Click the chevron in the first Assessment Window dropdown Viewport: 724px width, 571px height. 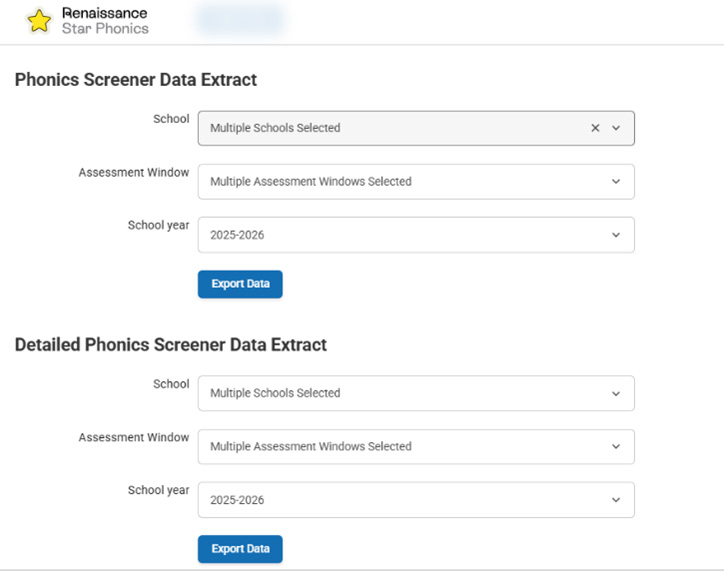(x=616, y=182)
